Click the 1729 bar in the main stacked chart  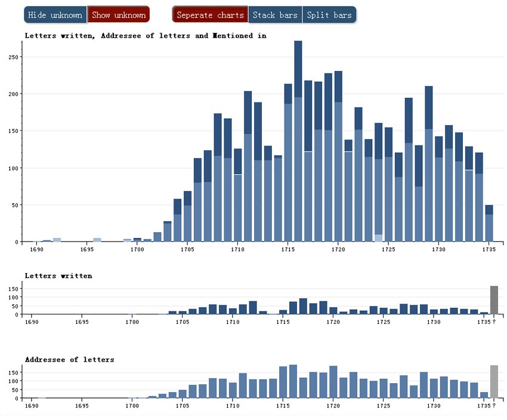coord(429,164)
